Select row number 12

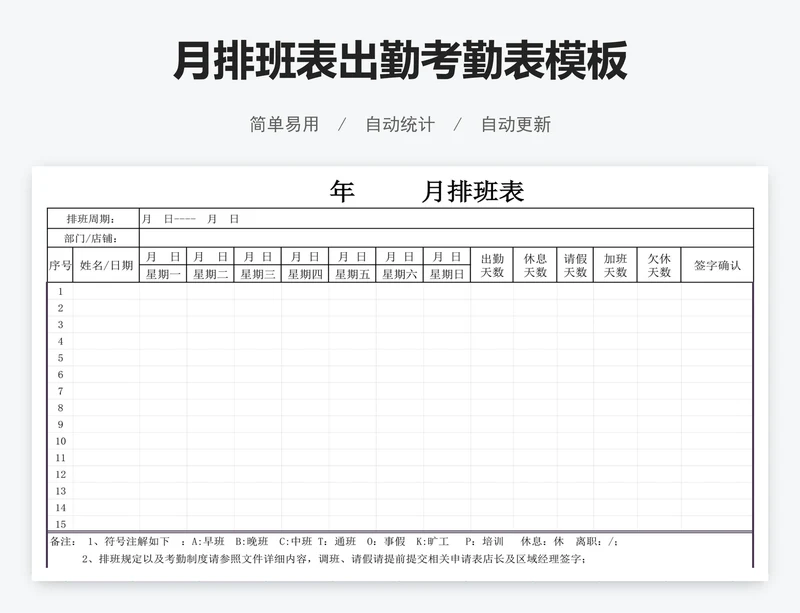point(60,474)
